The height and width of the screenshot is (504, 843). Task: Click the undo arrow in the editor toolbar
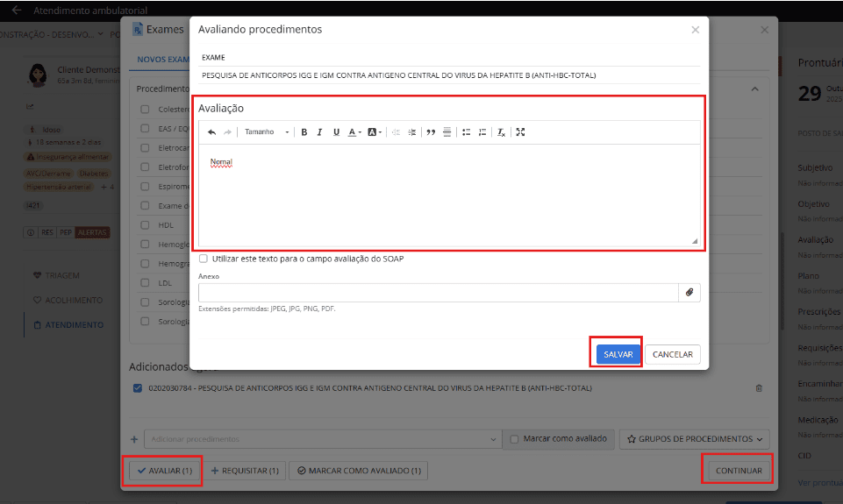point(211,132)
